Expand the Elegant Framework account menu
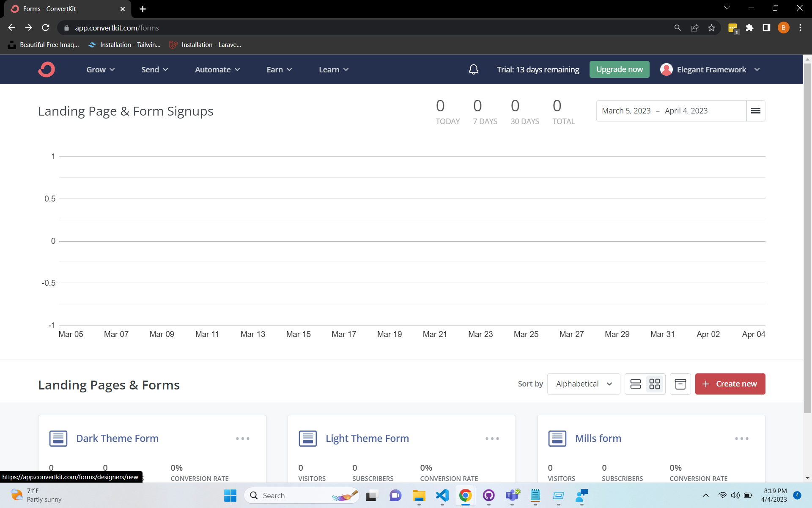The height and width of the screenshot is (508, 812). pyautogui.click(x=710, y=69)
